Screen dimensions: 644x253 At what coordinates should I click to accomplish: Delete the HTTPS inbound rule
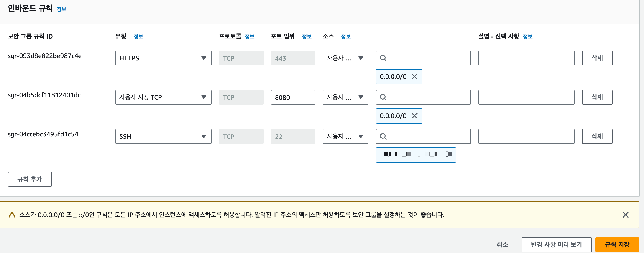pos(597,58)
